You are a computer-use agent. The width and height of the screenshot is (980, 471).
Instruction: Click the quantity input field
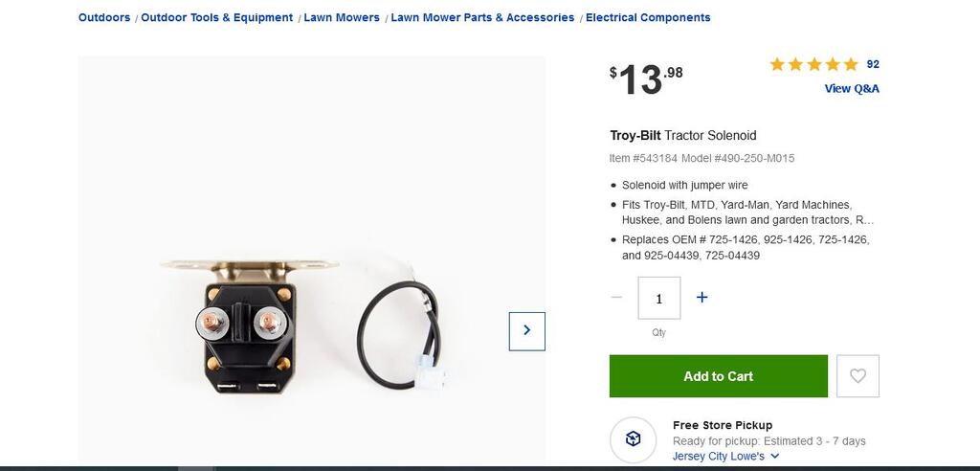[x=658, y=299]
